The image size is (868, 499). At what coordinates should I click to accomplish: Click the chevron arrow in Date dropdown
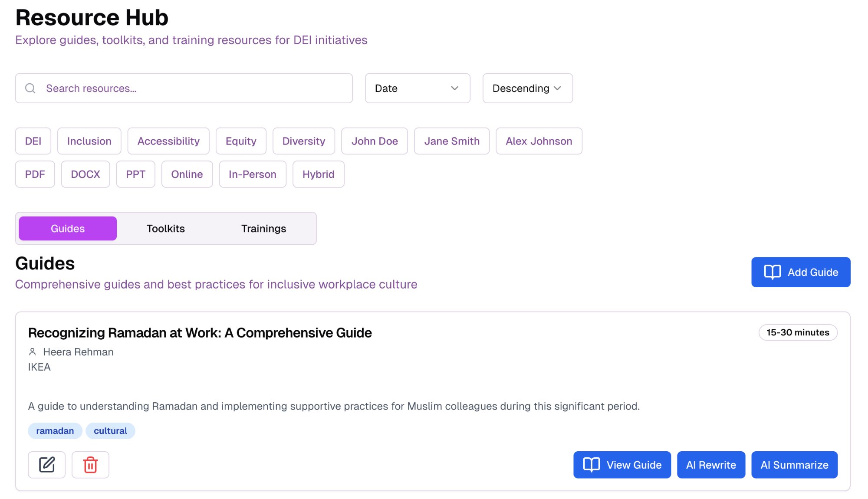coord(454,89)
